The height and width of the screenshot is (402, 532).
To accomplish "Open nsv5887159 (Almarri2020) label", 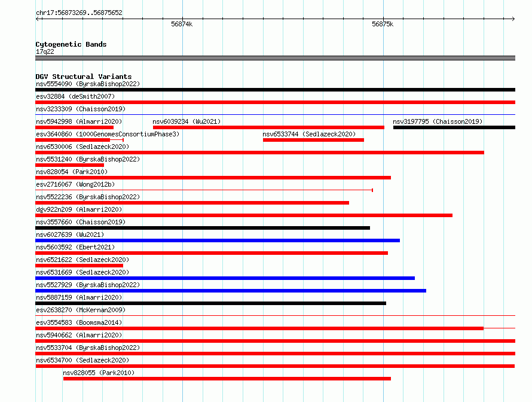I will coord(79,297).
